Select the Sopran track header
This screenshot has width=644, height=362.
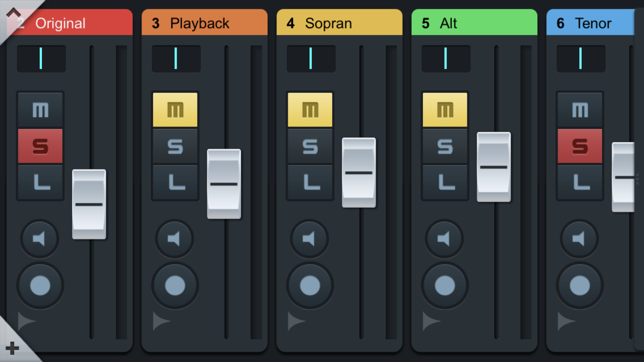tap(339, 23)
